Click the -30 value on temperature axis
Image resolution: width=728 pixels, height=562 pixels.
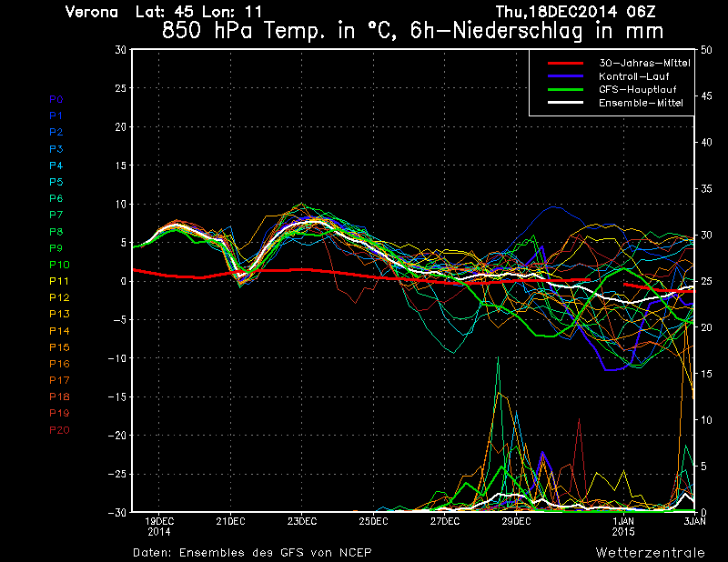pyautogui.click(x=117, y=512)
